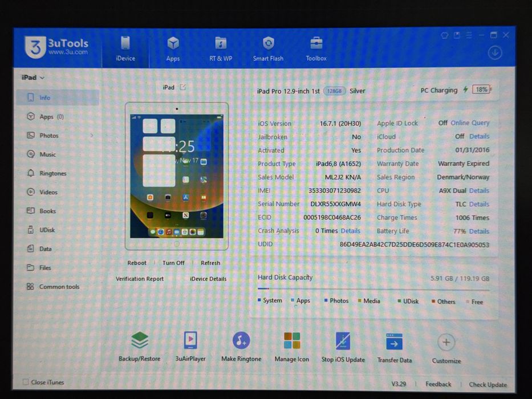Click the Photos sidebar icon
Image resolution: width=532 pixels, height=399 pixels.
[31, 136]
